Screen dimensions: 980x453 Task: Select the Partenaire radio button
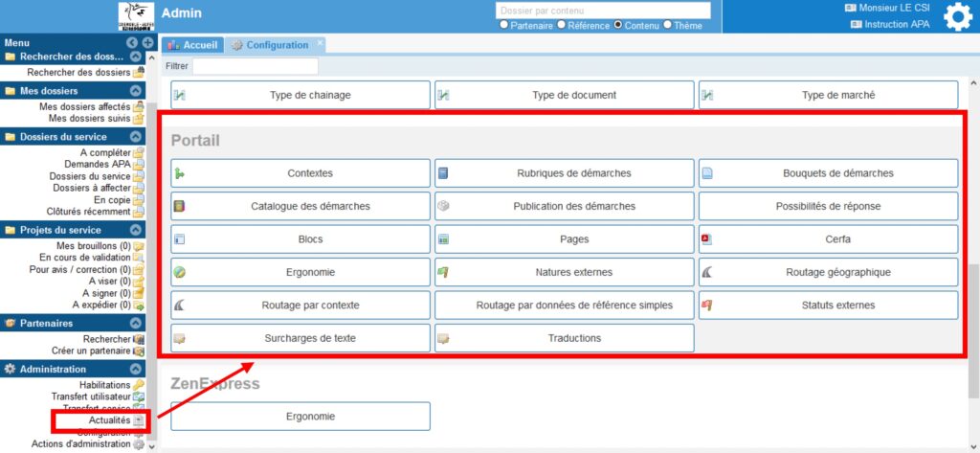(x=504, y=25)
